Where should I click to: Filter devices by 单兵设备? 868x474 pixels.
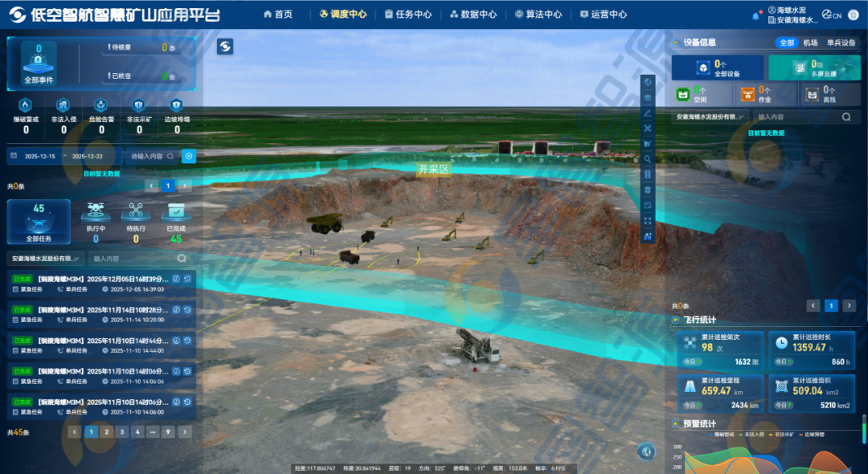coord(841,43)
